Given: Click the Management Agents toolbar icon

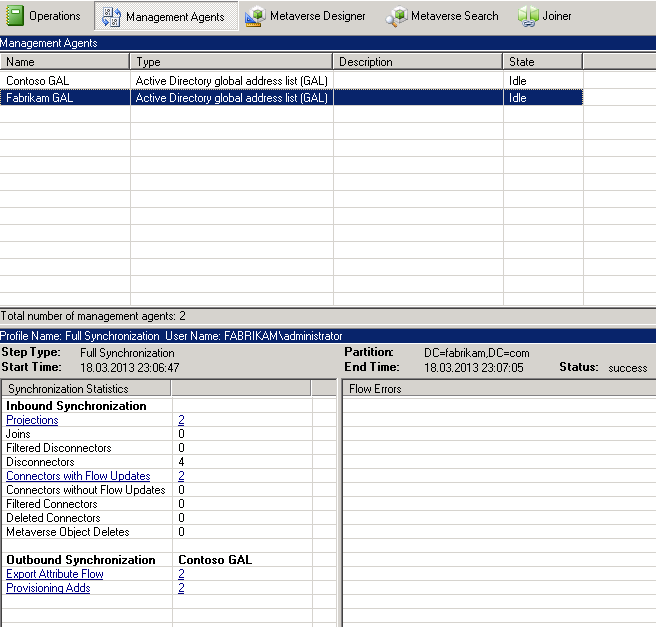Looking at the screenshot, I should [x=111, y=17].
